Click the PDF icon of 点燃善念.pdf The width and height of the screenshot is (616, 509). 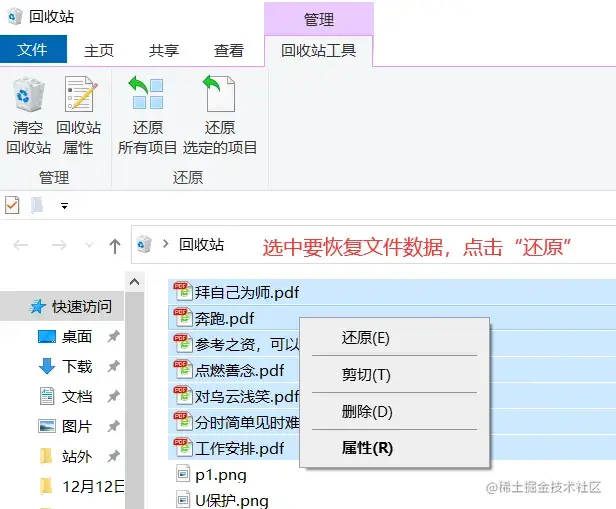pyautogui.click(x=183, y=370)
